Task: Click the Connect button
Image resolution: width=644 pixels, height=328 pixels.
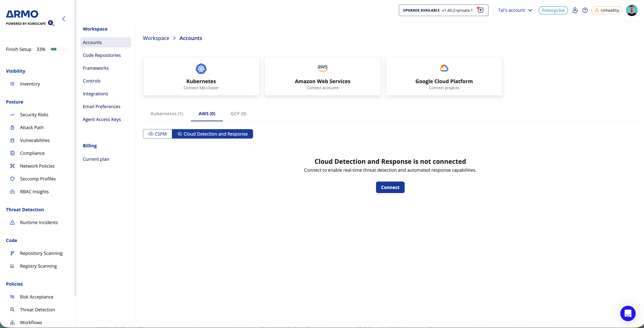Action: coord(390,187)
